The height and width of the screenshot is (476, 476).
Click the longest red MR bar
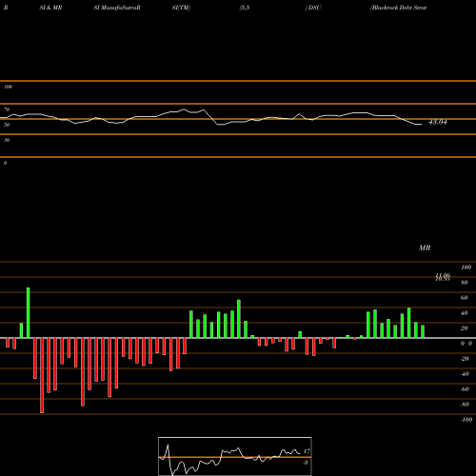point(42,375)
